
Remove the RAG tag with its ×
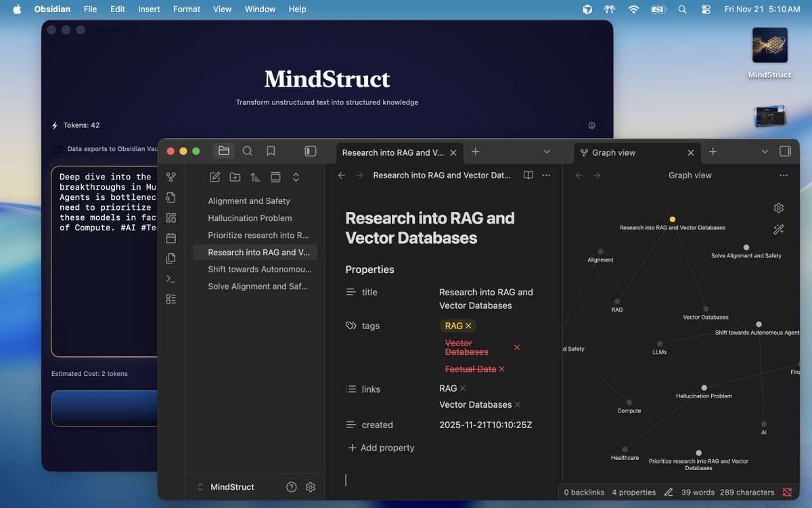pyautogui.click(x=467, y=326)
